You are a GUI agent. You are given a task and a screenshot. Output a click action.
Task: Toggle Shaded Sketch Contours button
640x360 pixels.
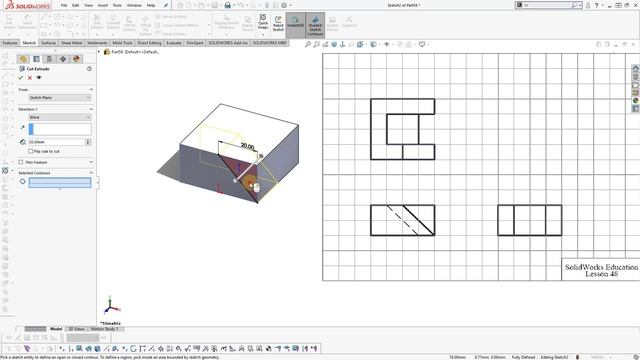coord(315,26)
